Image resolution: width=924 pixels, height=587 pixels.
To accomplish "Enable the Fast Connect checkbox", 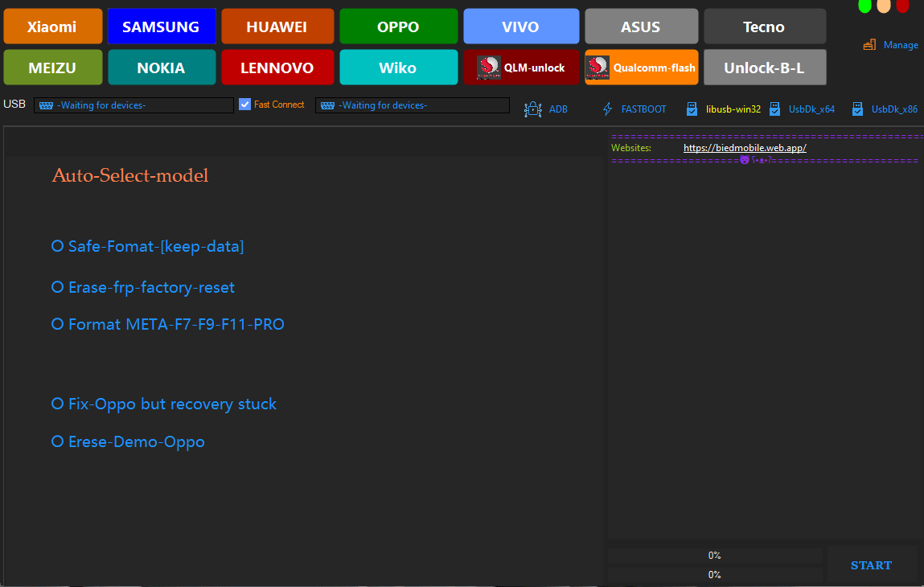I will pos(244,104).
